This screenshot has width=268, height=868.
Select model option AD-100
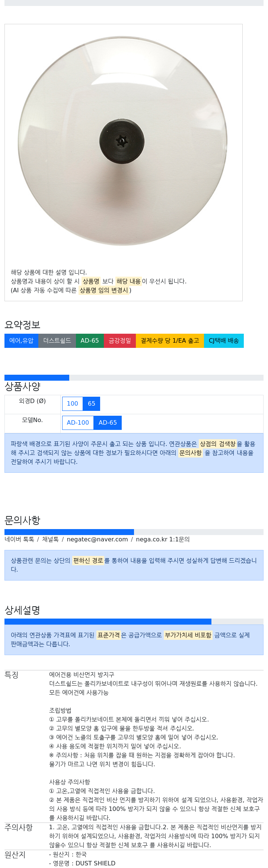pyautogui.click(x=78, y=422)
